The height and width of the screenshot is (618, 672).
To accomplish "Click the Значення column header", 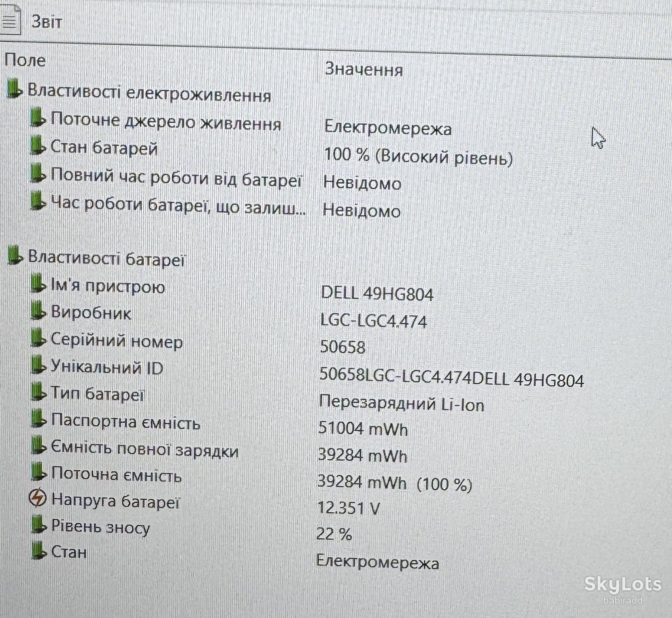I will 364,69.
